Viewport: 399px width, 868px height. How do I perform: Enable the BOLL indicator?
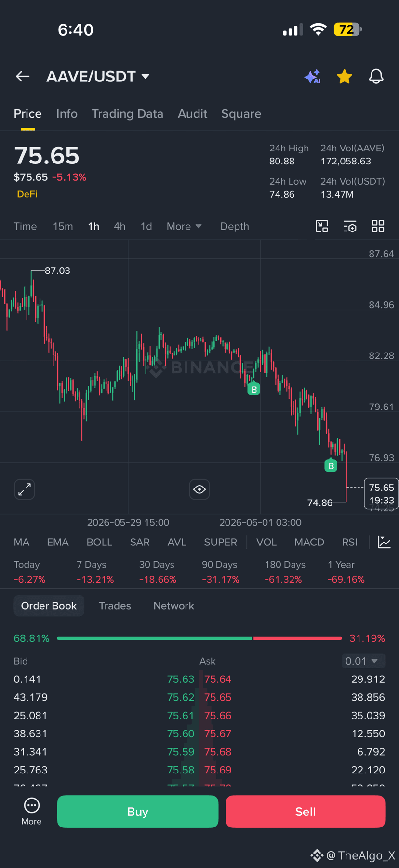99,542
